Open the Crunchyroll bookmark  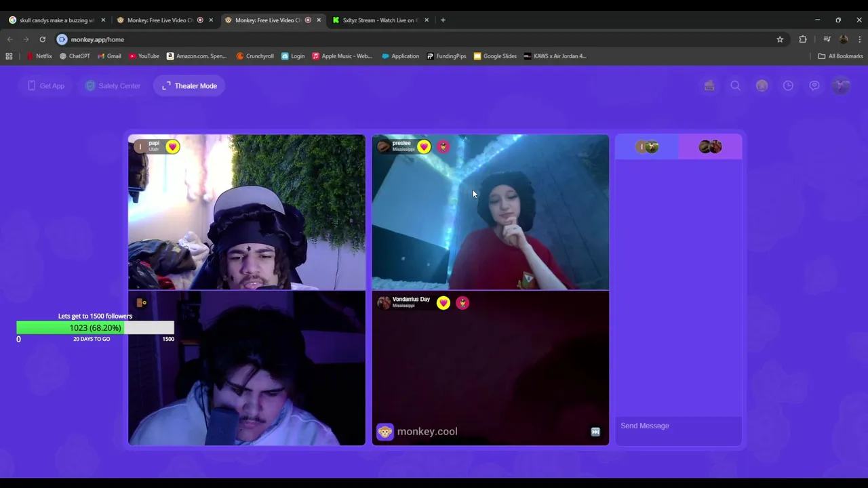click(x=255, y=56)
